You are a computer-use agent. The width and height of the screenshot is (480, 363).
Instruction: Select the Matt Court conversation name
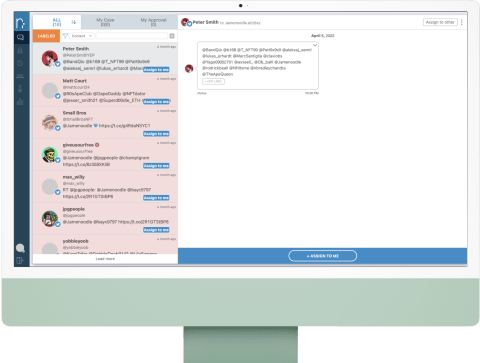click(75, 81)
